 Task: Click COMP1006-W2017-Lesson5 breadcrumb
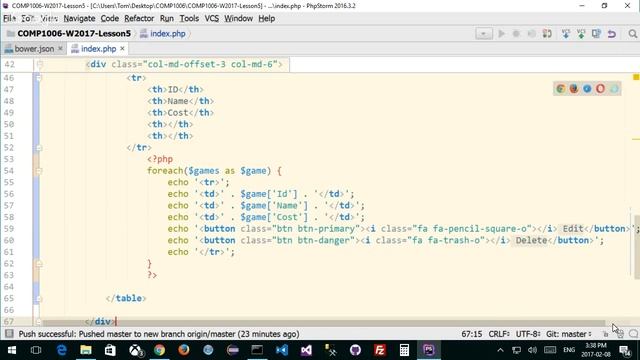[x=74, y=33]
